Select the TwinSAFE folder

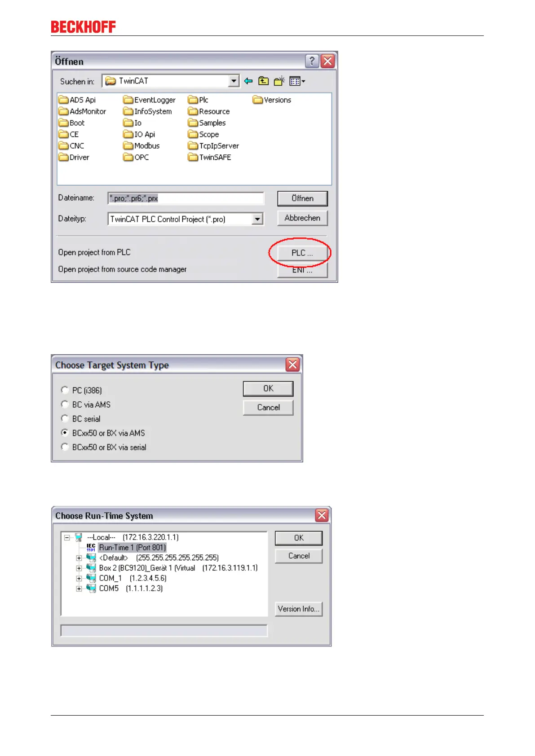(x=209, y=157)
